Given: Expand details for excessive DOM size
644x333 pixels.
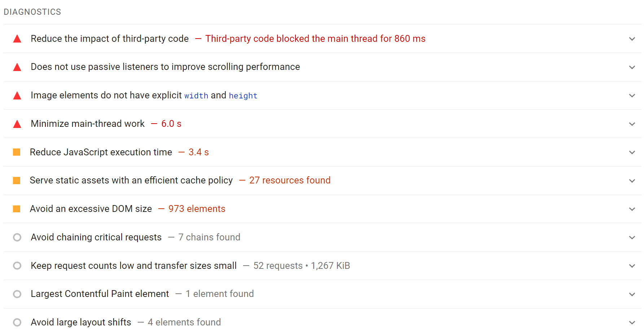Looking at the screenshot, I should click(x=632, y=209).
